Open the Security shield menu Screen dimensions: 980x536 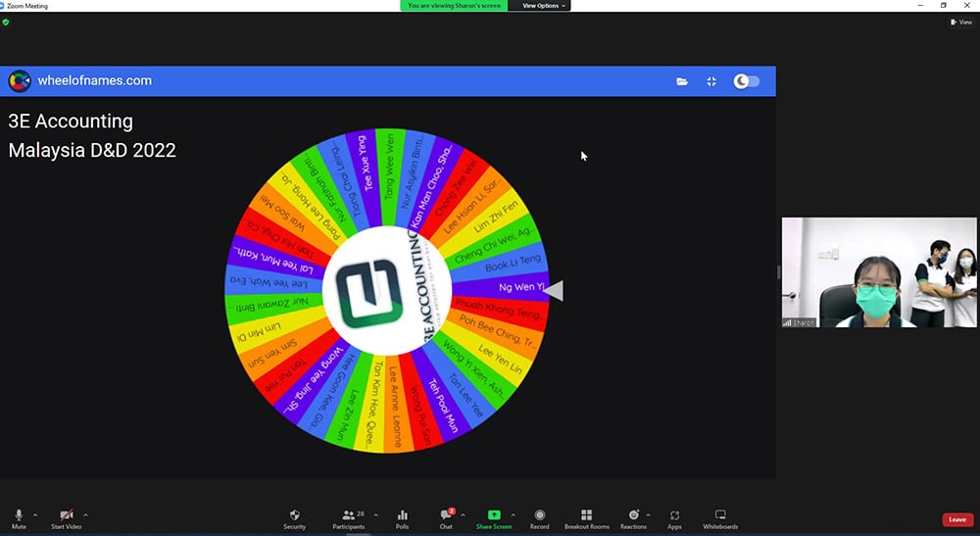294,518
